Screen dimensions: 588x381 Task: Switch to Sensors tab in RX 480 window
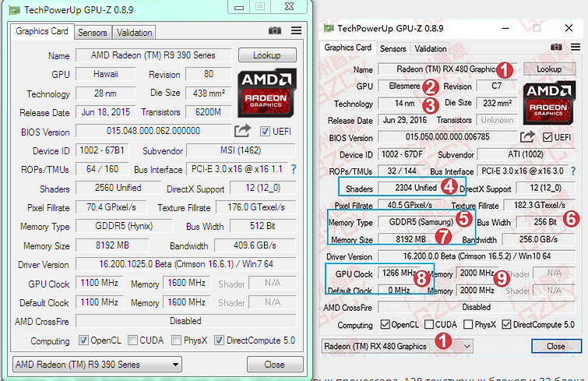[393, 49]
